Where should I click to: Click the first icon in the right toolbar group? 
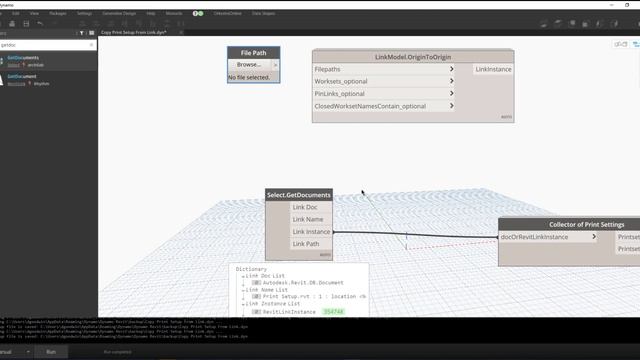pyautogui.click(x=544, y=24)
